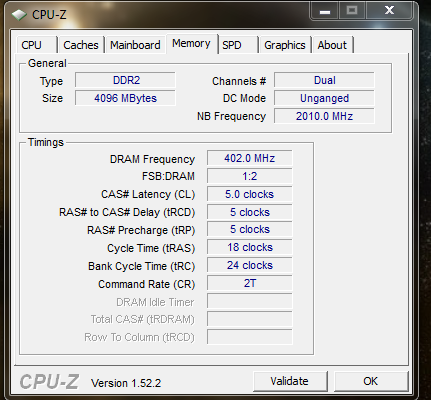Click the empty Row To Column field

tap(250, 337)
